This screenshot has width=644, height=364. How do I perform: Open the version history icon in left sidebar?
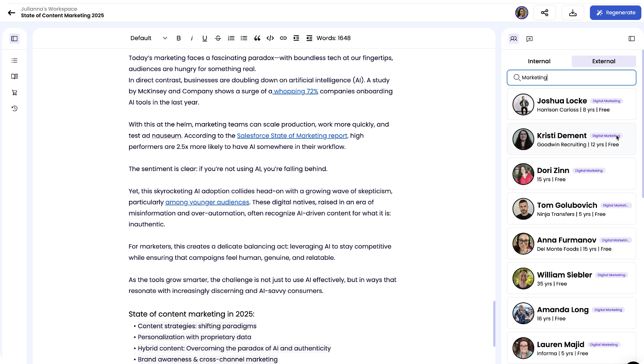pyautogui.click(x=15, y=108)
